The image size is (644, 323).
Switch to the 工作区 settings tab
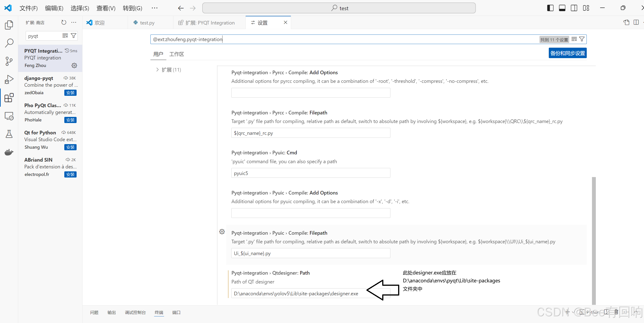177,54
